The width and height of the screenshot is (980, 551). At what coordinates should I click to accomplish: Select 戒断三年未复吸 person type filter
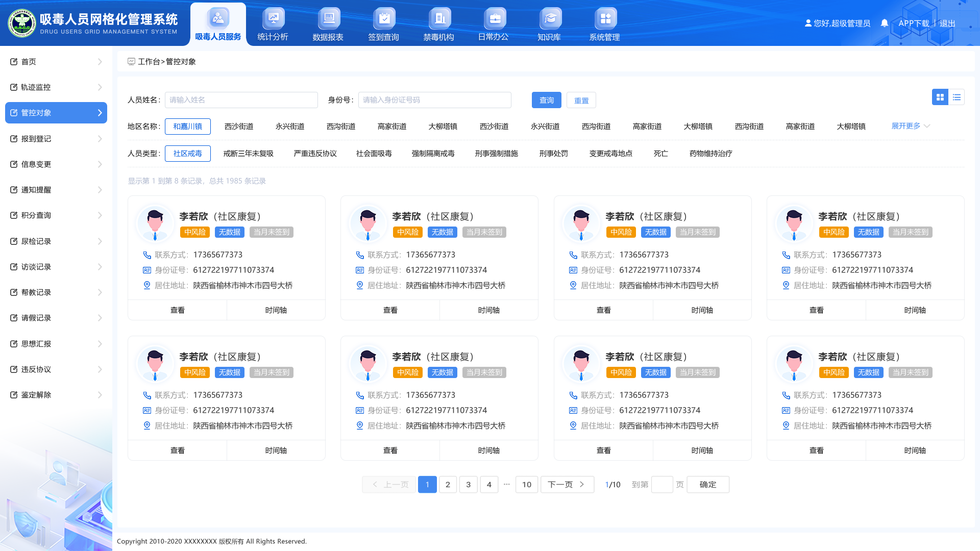(x=249, y=154)
